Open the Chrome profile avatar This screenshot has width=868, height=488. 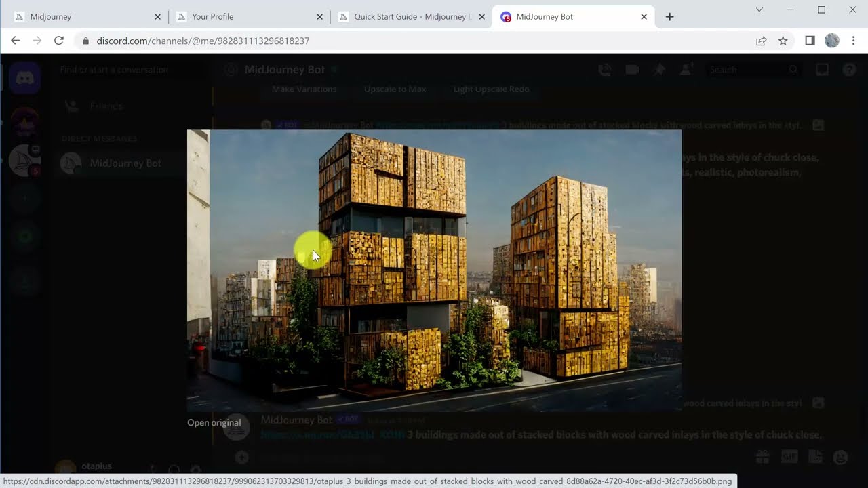(832, 41)
